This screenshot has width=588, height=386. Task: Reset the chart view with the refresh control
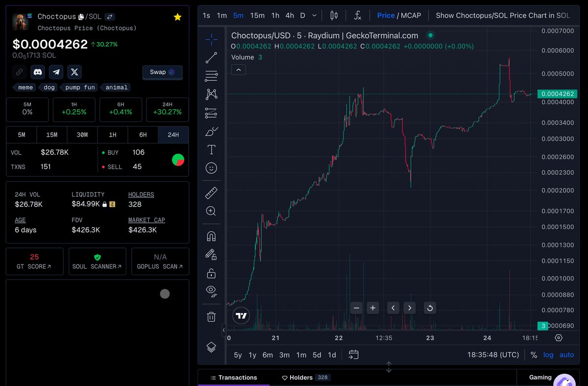pos(430,308)
